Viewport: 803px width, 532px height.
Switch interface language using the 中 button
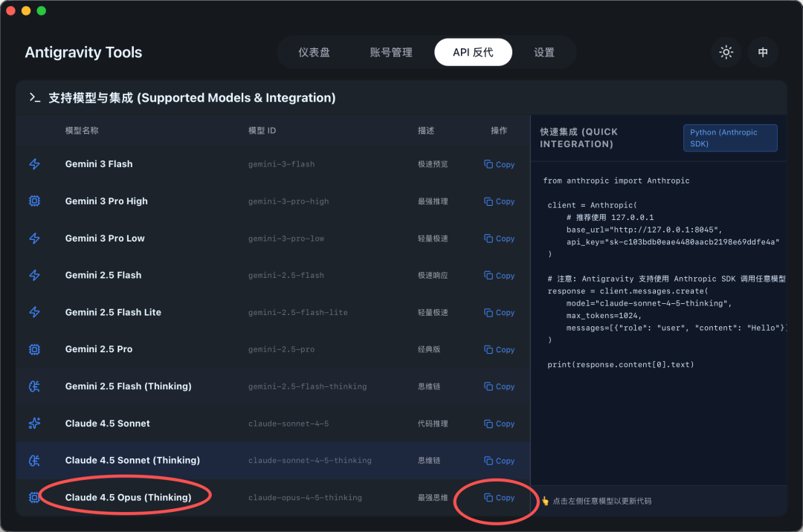(x=763, y=52)
